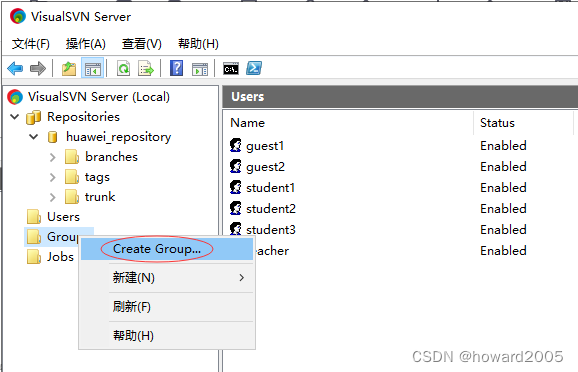
Task: Select the guest2 user name
Action: tap(265, 167)
